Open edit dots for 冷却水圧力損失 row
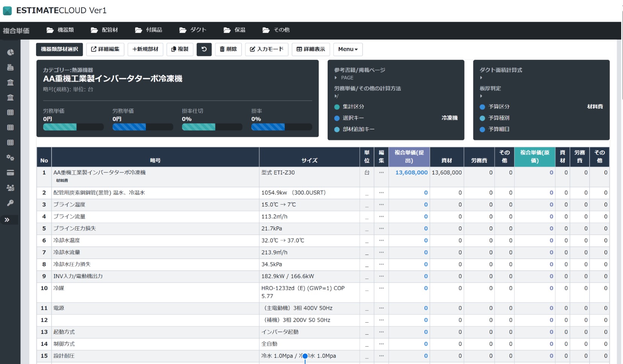Image resolution: width=623 pixels, height=364 pixels. 381,264
